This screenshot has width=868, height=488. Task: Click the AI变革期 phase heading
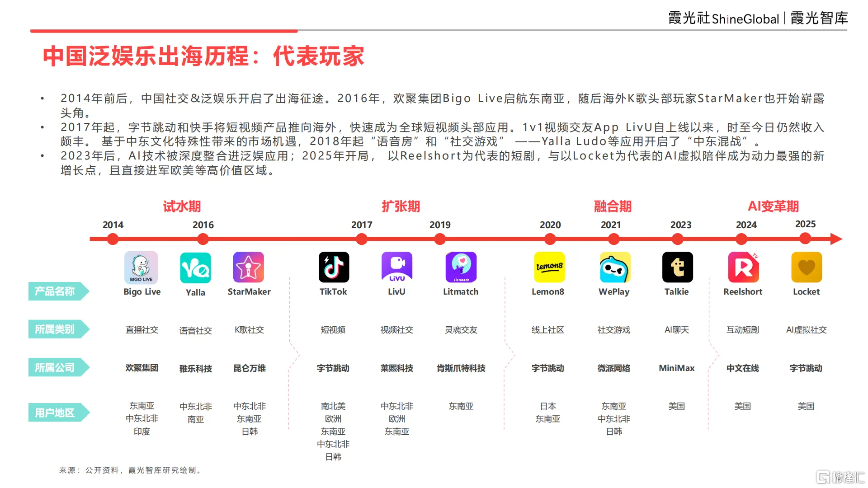(773, 206)
